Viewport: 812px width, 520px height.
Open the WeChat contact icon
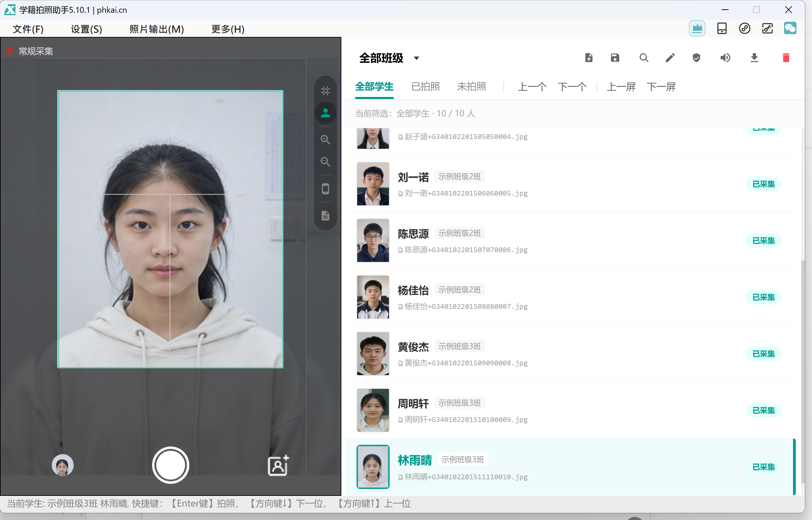pyautogui.click(x=790, y=28)
